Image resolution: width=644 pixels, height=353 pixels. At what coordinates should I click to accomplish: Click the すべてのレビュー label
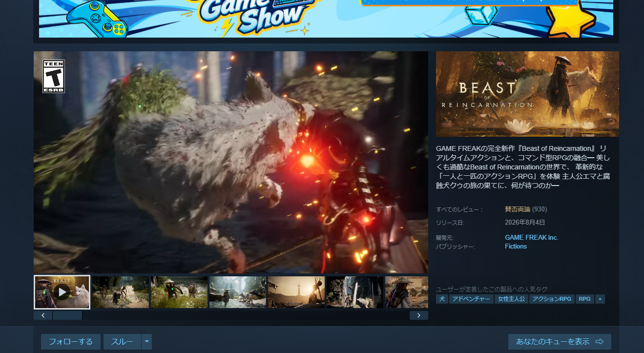[x=459, y=209]
